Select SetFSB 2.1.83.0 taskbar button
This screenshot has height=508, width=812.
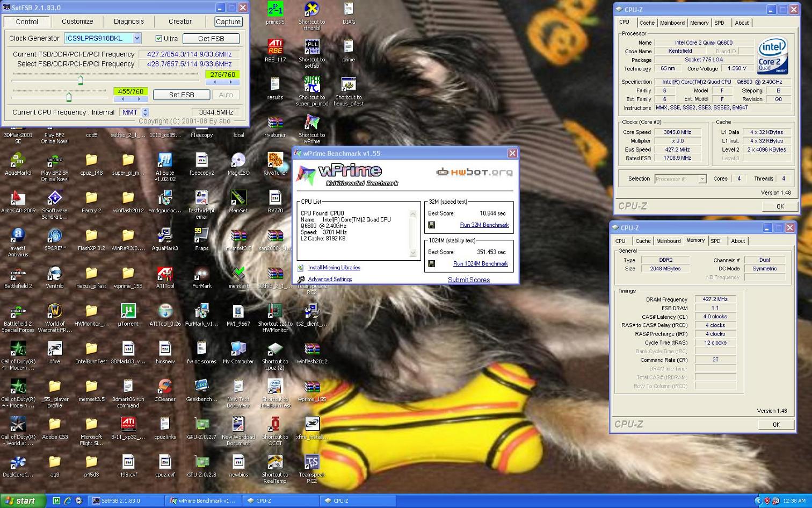coord(126,500)
